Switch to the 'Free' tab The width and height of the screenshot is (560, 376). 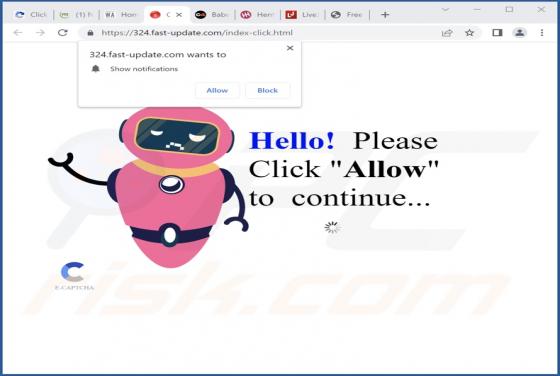[x=346, y=15]
